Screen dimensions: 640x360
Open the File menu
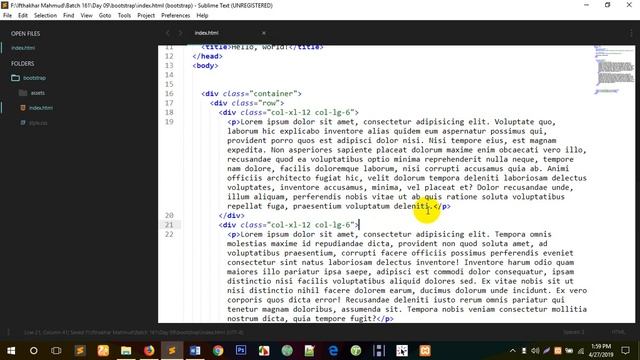click(7, 16)
